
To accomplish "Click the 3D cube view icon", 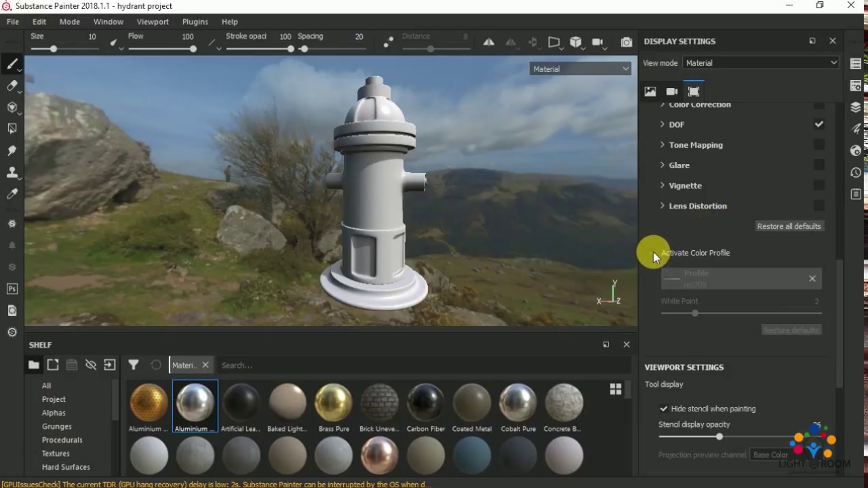I will click(576, 42).
